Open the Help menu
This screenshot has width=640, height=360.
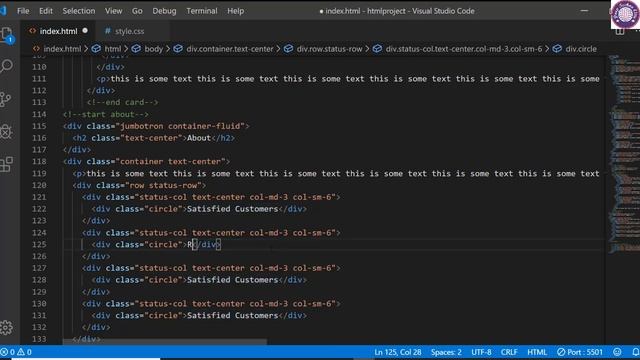tap(236, 11)
